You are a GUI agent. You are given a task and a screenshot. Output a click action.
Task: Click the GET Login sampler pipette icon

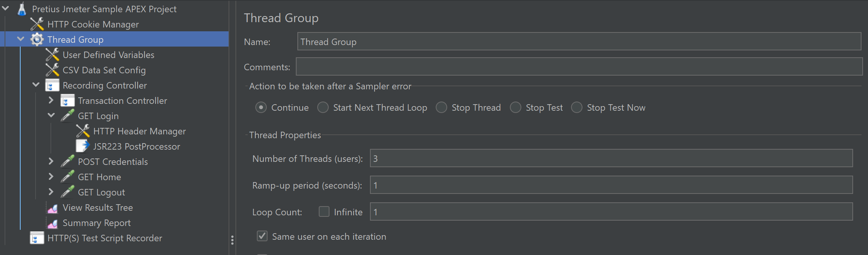67,116
